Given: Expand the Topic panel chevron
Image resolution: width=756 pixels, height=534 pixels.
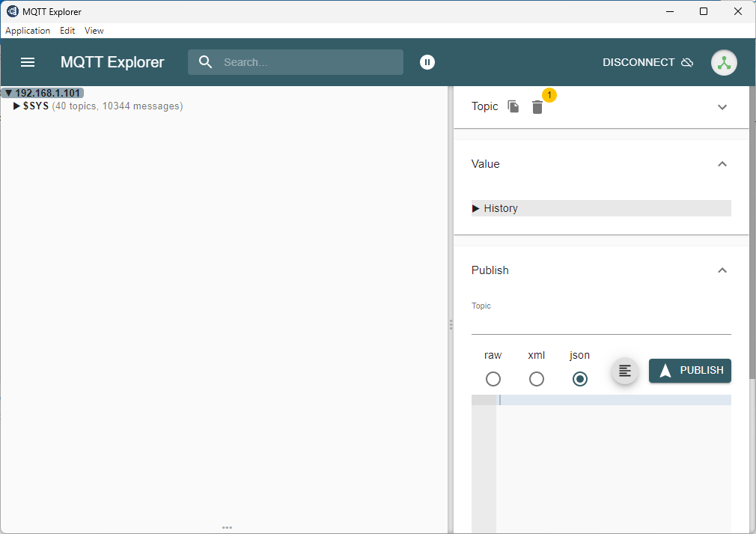Looking at the screenshot, I should coord(722,107).
